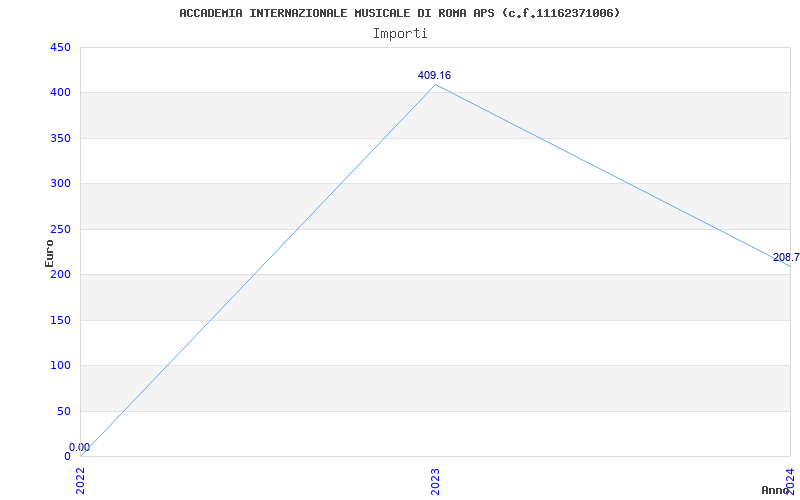Click the 200 y-axis tick label
The image size is (800, 500).
[x=60, y=274]
